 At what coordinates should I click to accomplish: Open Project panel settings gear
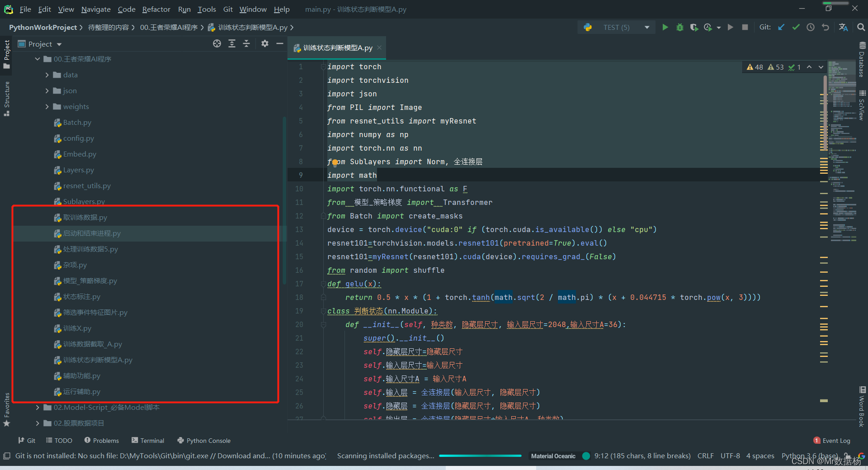pos(265,43)
